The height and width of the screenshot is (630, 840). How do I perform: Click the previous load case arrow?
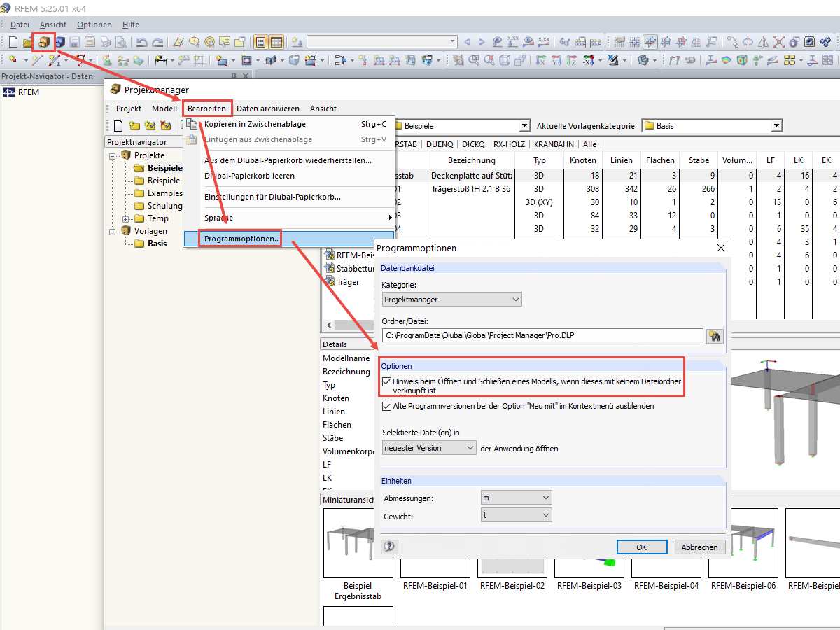467,42
